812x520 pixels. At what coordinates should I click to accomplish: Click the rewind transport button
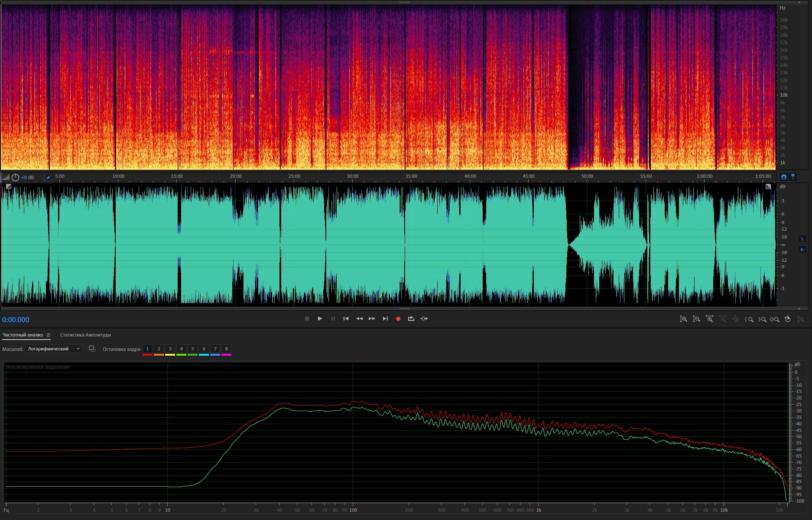pos(359,319)
